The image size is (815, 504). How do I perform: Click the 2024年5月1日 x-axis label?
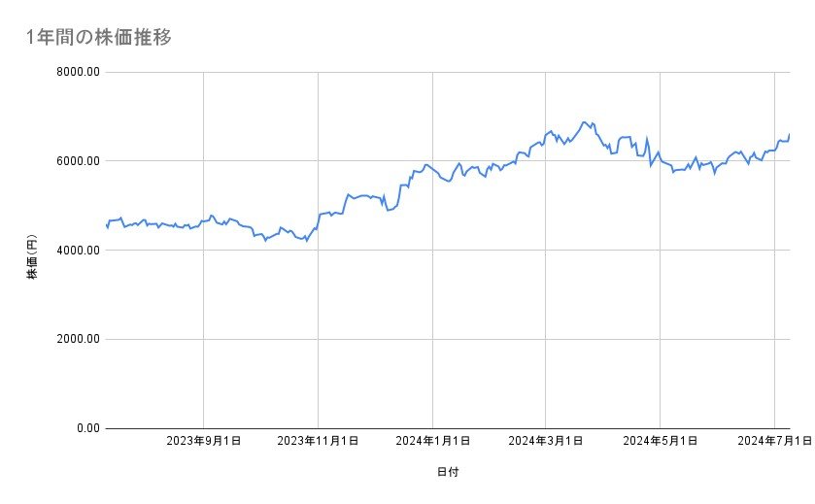(x=661, y=442)
